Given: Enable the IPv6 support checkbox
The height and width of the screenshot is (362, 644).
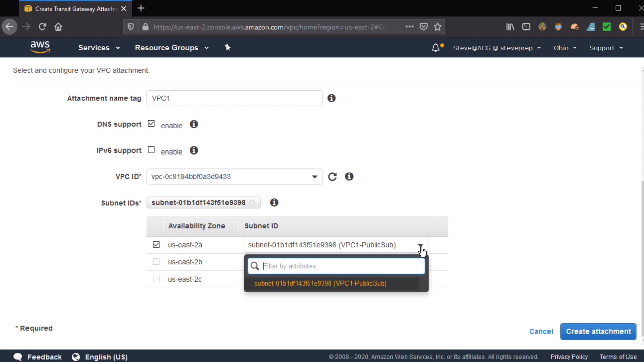Looking at the screenshot, I should click(x=151, y=150).
